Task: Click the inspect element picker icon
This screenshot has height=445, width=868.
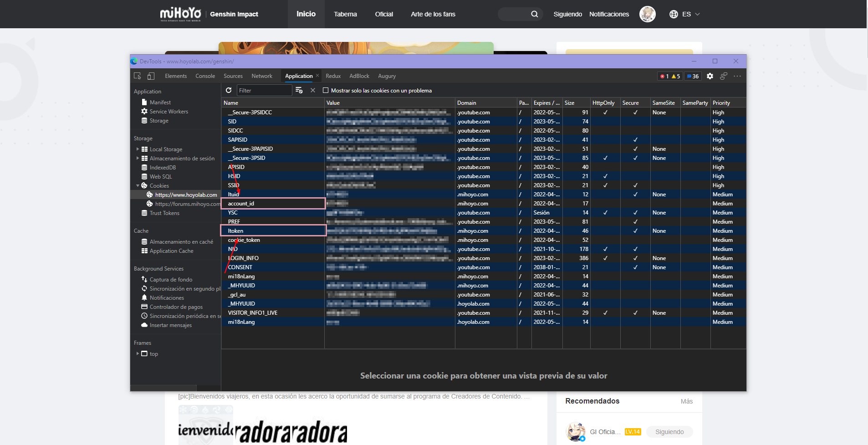Action: click(x=137, y=76)
